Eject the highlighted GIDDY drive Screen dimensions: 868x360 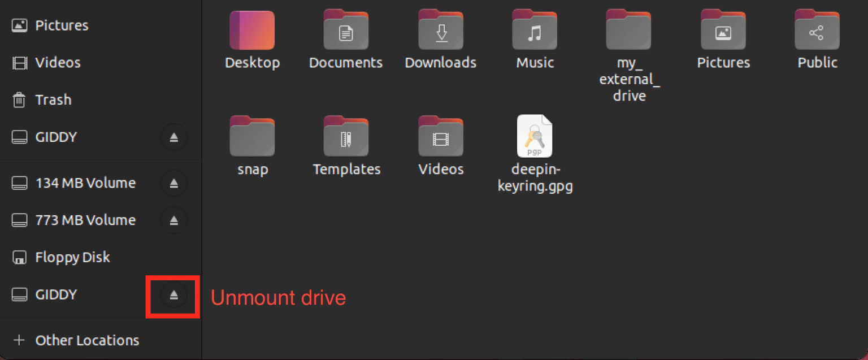[172, 294]
